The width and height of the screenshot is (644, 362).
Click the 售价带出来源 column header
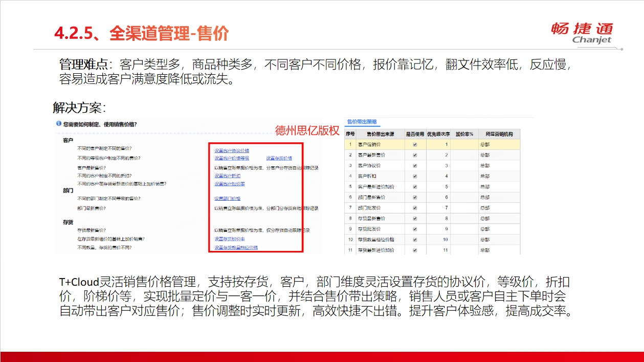click(x=380, y=134)
